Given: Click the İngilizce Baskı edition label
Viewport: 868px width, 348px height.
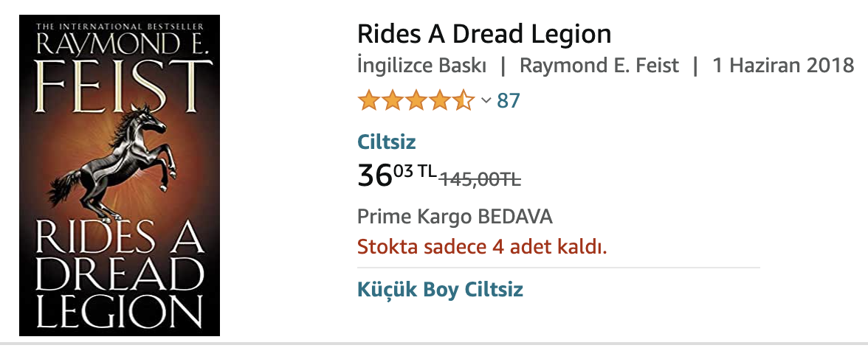Looking at the screenshot, I should pos(421,65).
